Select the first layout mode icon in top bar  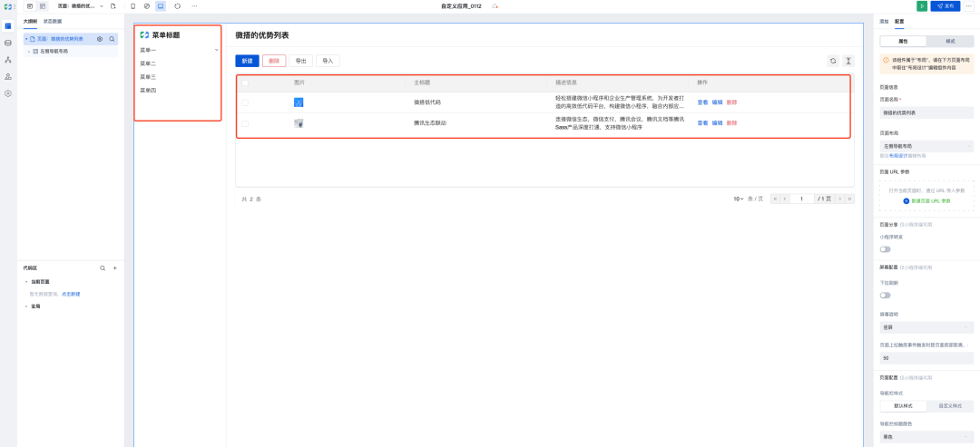[x=30, y=5]
